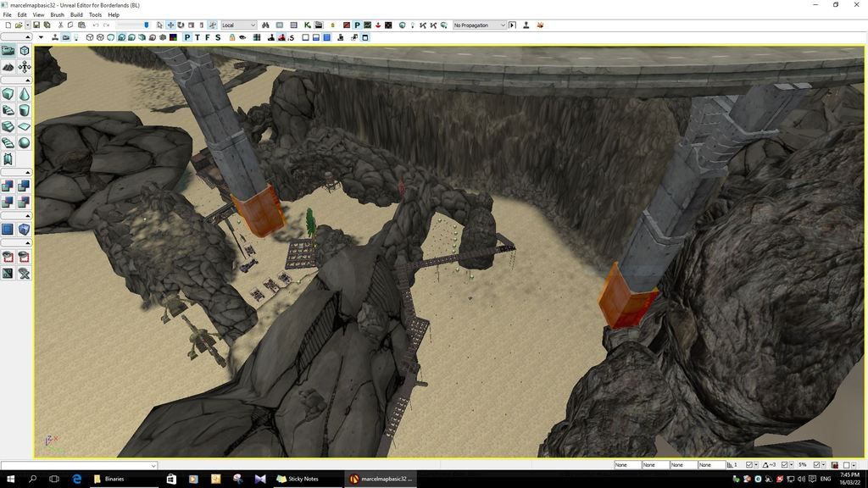This screenshot has width=868, height=488.
Task: Click the first None status field
Action: point(627,465)
